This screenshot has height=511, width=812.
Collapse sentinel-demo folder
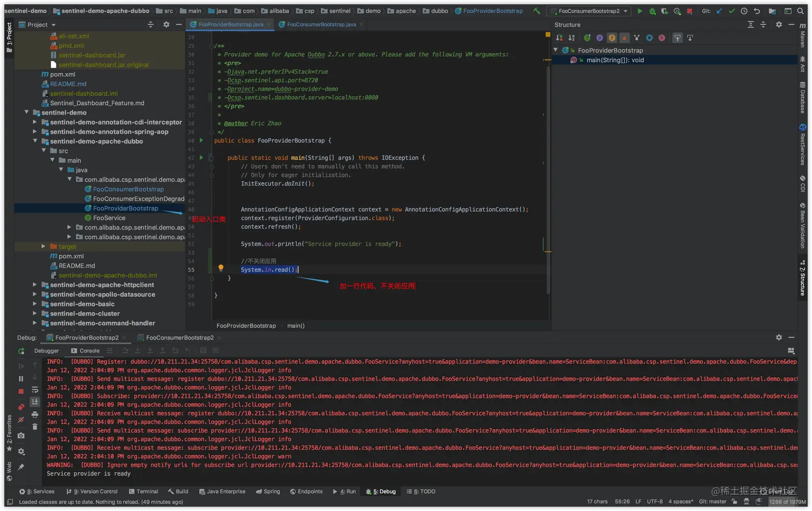[26, 112]
